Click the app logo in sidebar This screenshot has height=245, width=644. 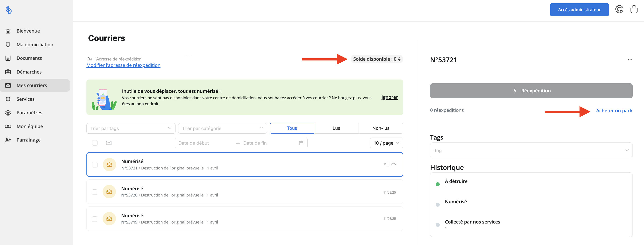[x=8, y=10]
